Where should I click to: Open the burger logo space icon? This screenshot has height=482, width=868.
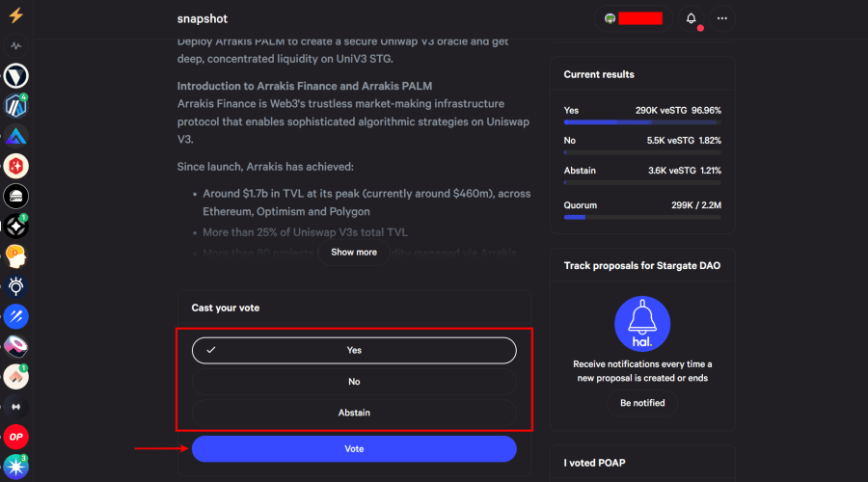16,196
